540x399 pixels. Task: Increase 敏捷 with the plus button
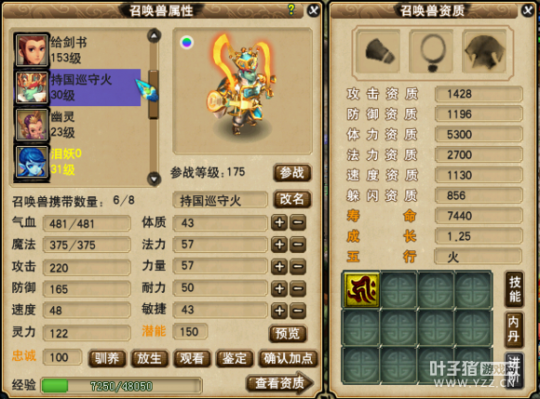(x=279, y=311)
